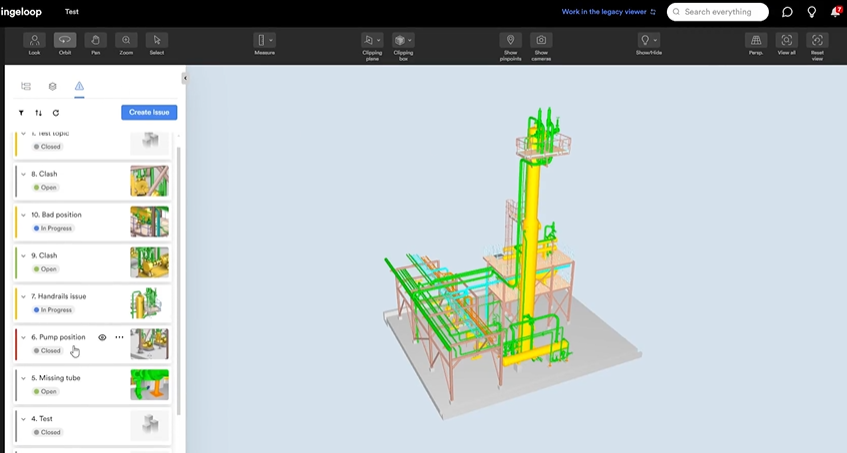Click Open status of Missing tube
The height and width of the screenshot is (453, 847).
point(45,391)
